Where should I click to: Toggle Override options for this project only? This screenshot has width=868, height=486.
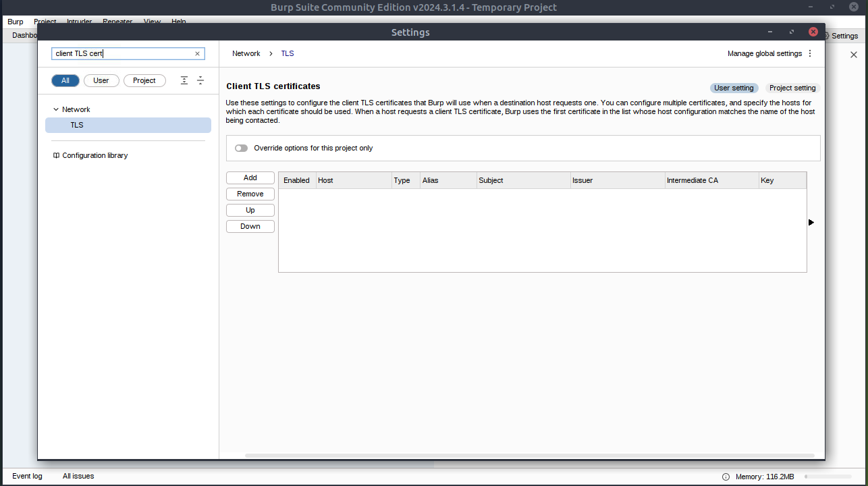pos(241,148)
